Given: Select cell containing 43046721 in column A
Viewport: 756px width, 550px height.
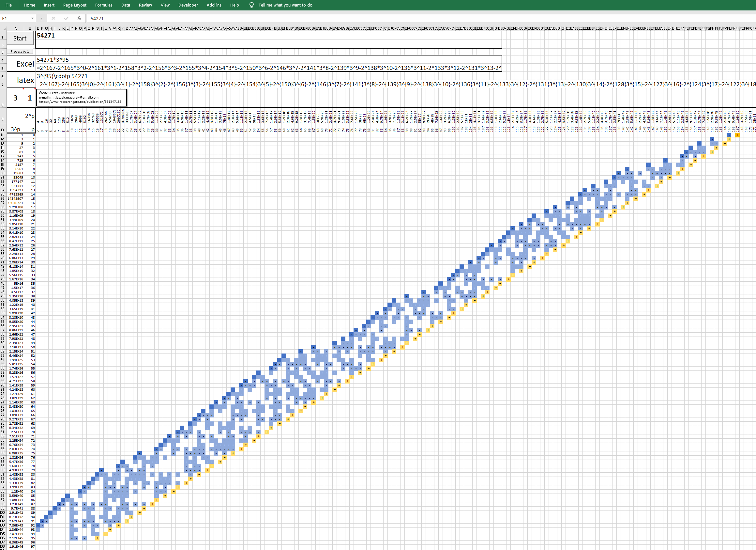Looking at the screenshot, I should click(15, 203).
